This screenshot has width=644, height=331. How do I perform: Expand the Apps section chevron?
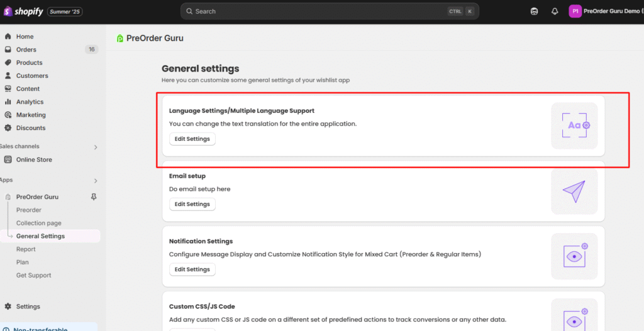(x=96, y=180)
